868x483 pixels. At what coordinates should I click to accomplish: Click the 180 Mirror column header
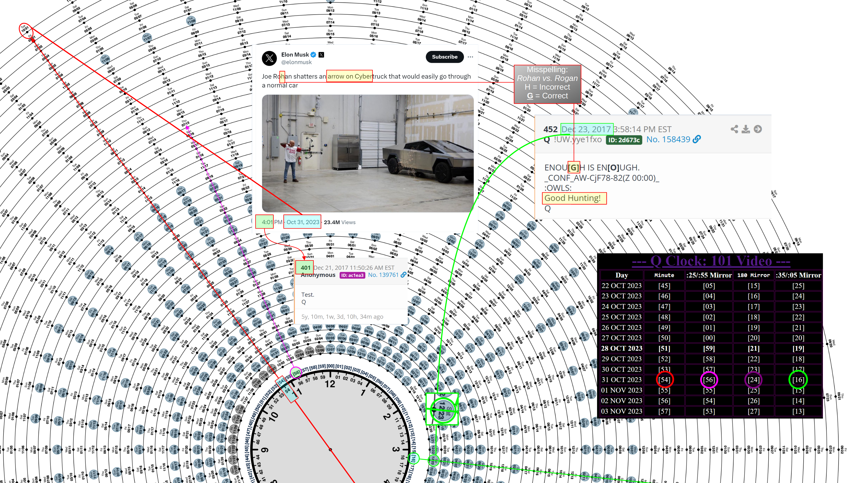click(x=753, y=275)
